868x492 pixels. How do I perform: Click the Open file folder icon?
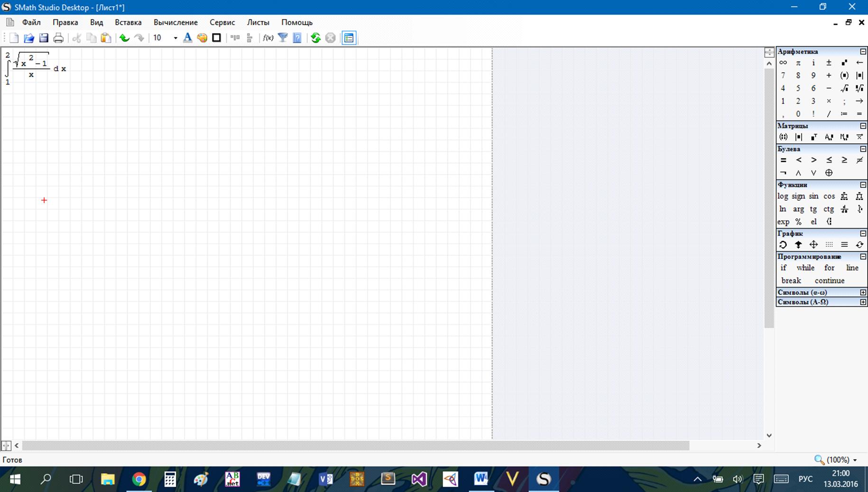pyautogui.click(x=28, y=38)
